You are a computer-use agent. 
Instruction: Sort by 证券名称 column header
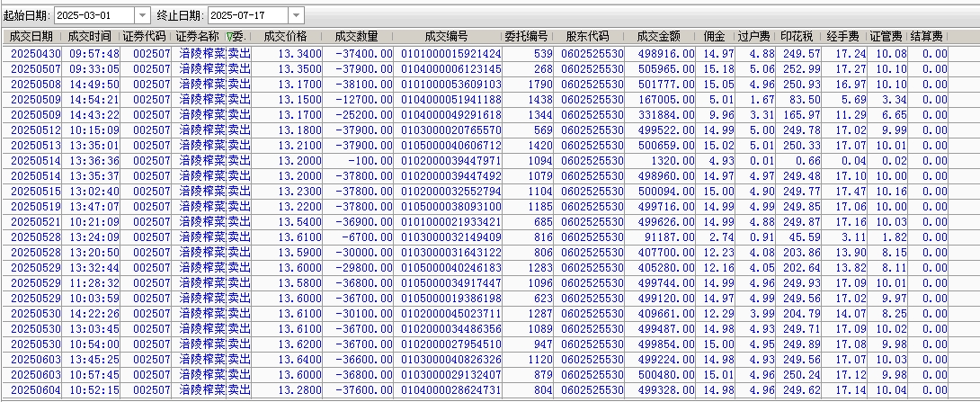tap(198, 37)
